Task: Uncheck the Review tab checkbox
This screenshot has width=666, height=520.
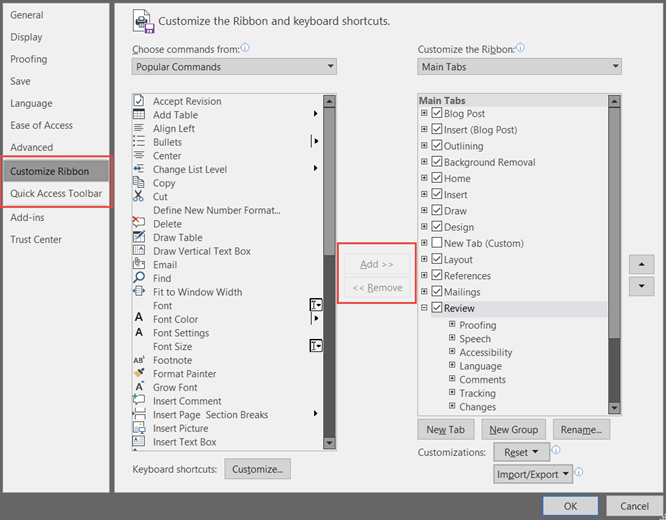Action: pyautogui.click(x=437, y=308)
